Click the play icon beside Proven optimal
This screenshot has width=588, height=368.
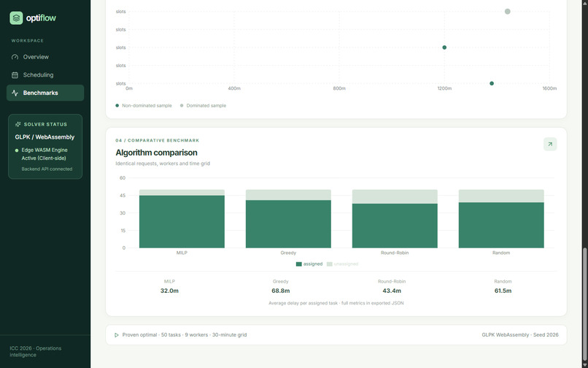[x=117, y=335]
